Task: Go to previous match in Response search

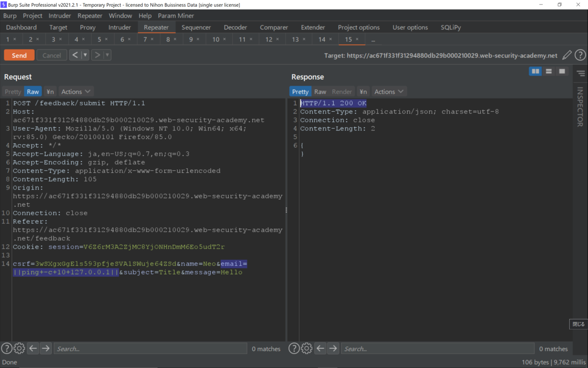Action: pyautogui.click(x=320, y=348)
